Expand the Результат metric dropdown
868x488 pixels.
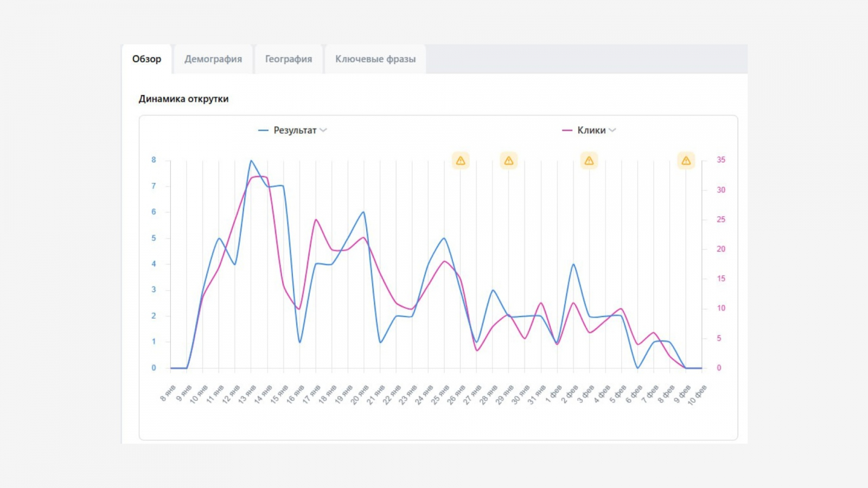[323, 130]
